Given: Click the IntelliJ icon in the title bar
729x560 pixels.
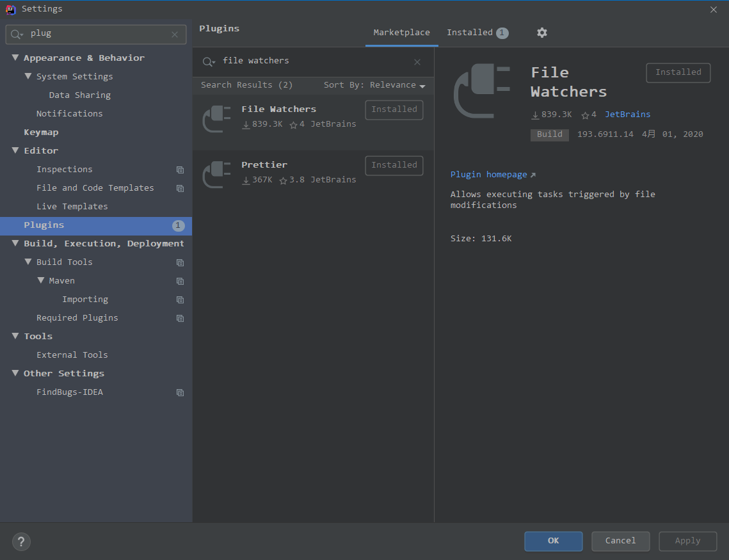Looking at the screenshot, I should 11,10.
